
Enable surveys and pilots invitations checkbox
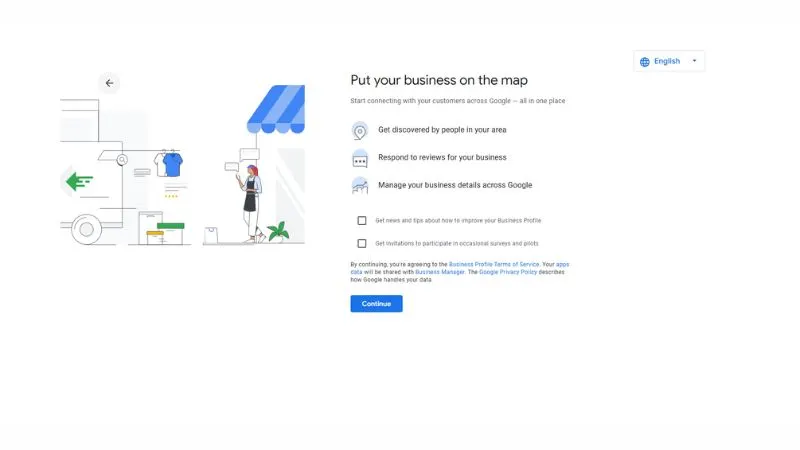click(362, 243)
